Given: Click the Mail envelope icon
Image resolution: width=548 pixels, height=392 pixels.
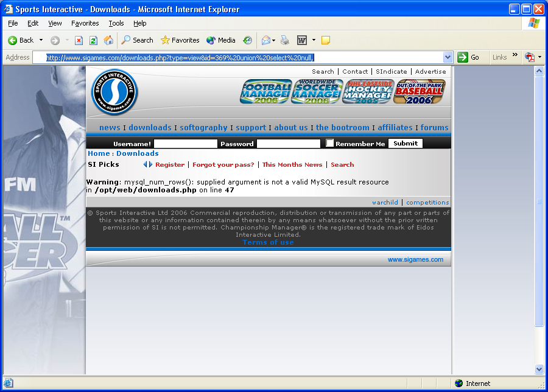Looking at the screenshot, I should pos(266,41).
